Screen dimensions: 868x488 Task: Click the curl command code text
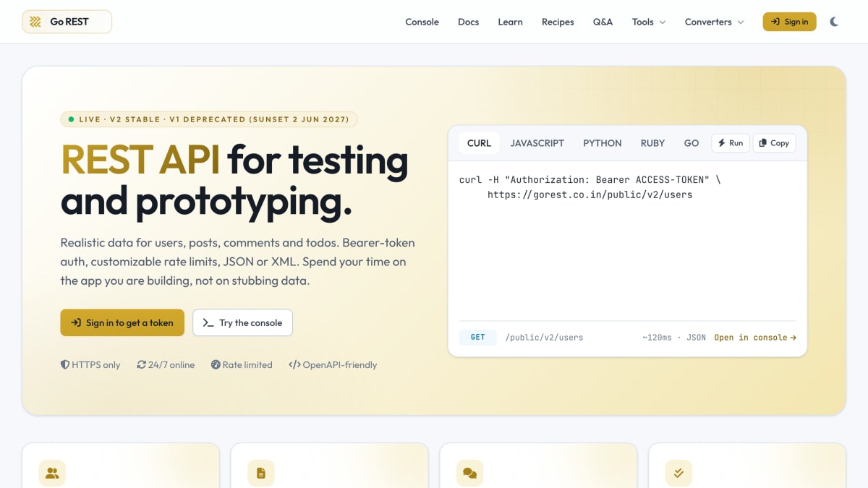coord(590,187)
